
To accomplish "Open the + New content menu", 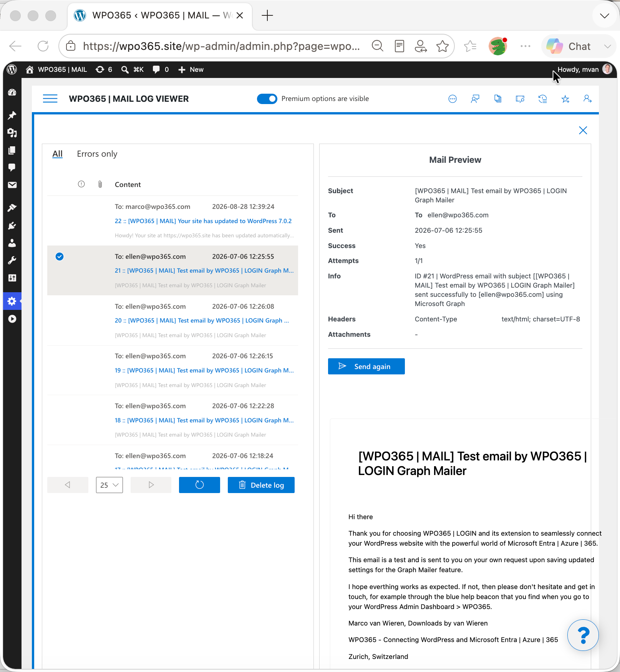I will (x=191, y=70).
